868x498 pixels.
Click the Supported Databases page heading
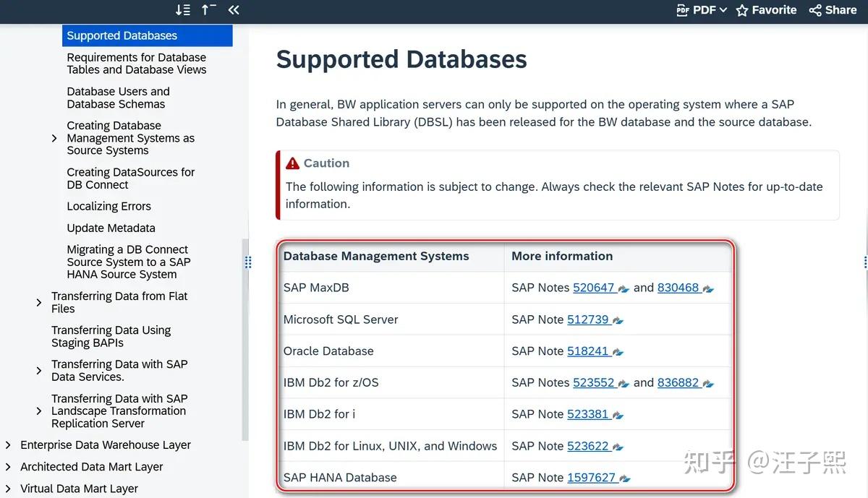pos(401,59)
